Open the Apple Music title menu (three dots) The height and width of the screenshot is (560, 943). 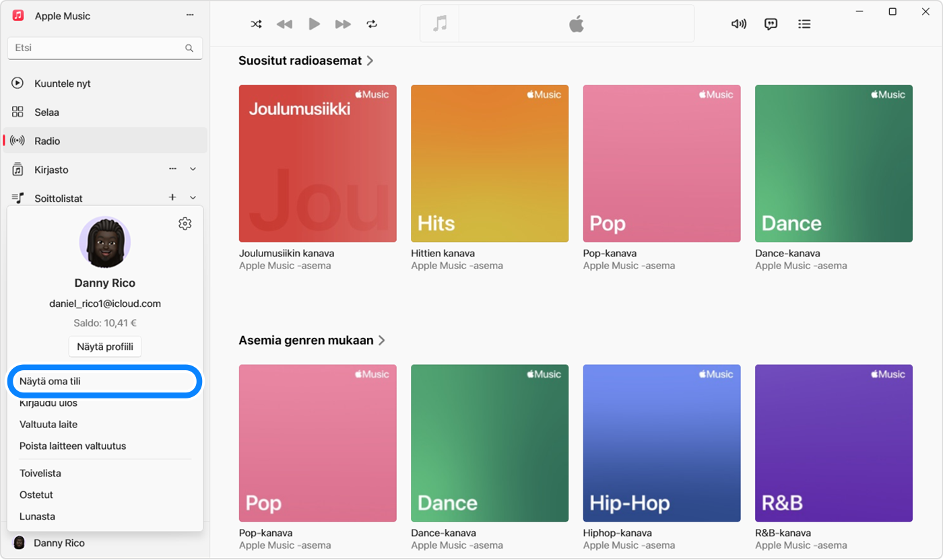pos(191,15)
